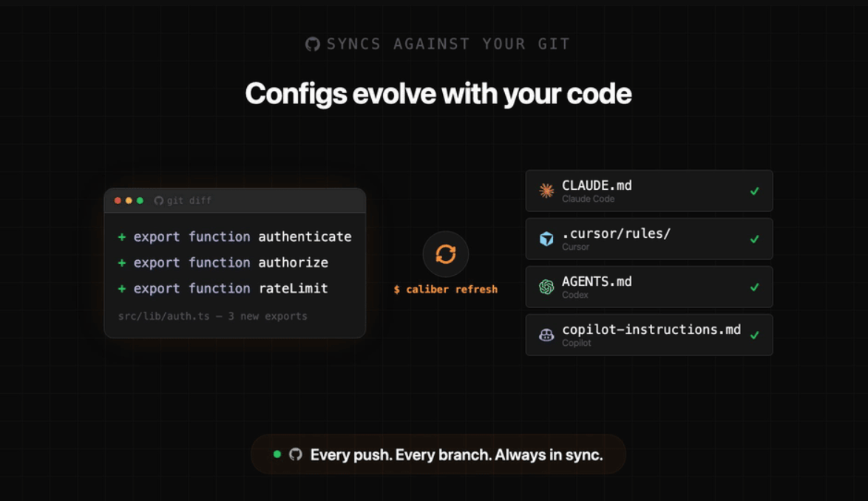Click 'SYNCS AGAINST YOUR GIT' label

448,44
